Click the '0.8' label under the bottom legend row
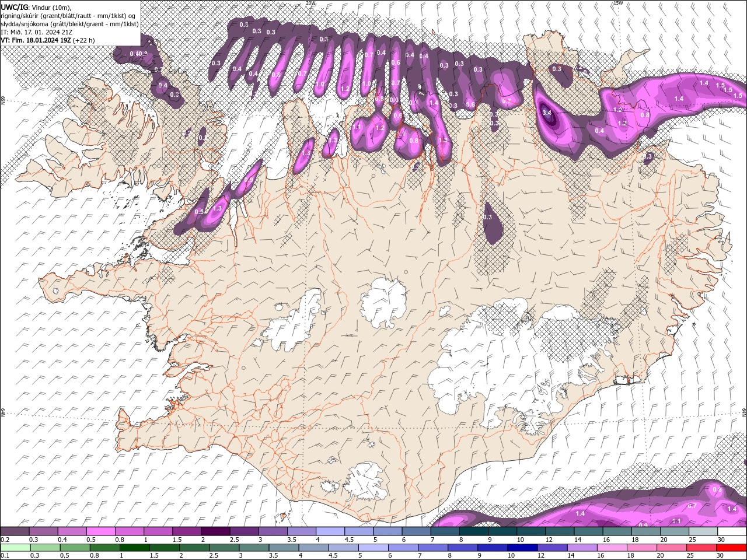 [x=95, y=556]
